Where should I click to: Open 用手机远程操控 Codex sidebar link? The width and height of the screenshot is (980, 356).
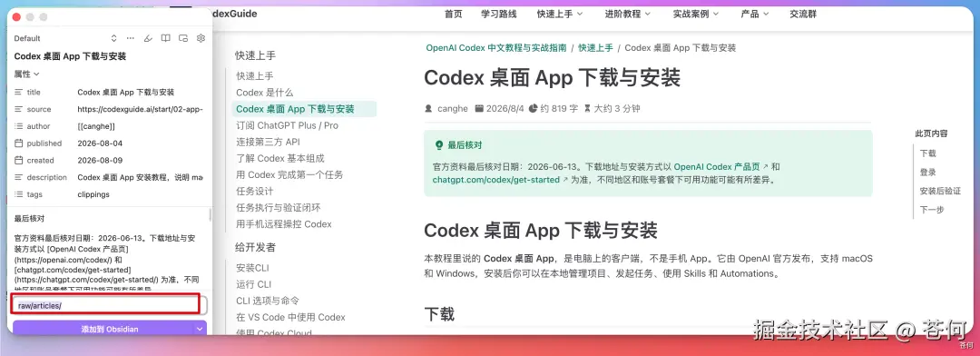(284, 224)
